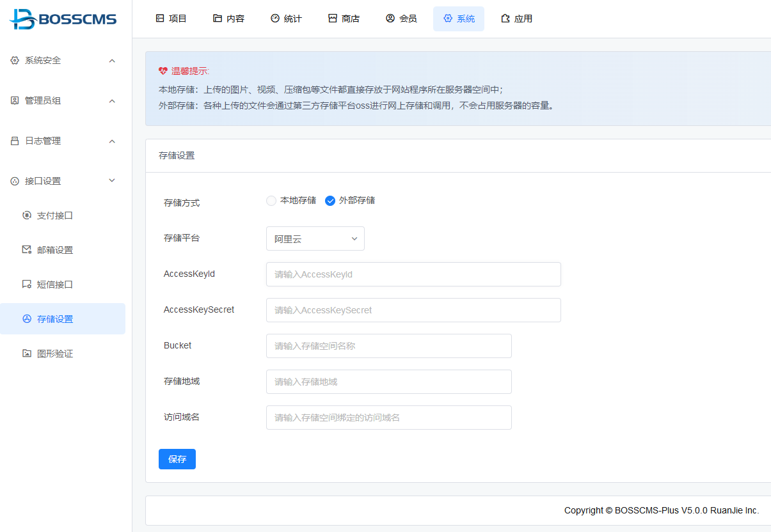
Task: Select the 外部存储 radio option
Action: tap(330, 201)
